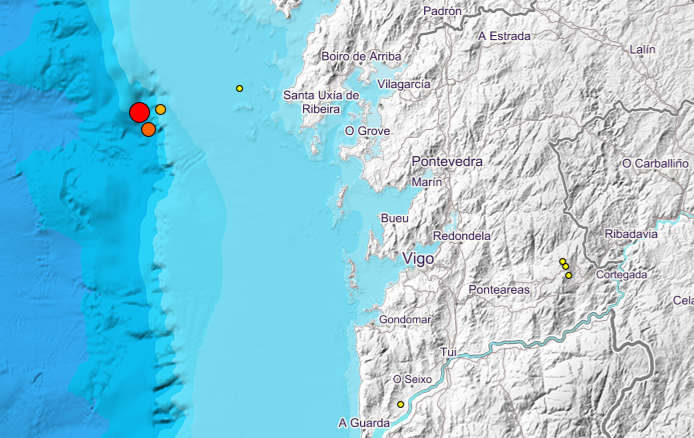Viewport: 694px width, 438px height.
Task: Select the orange earthquake marker offshore
Action: pyautogui.click(x=149, y=130)
